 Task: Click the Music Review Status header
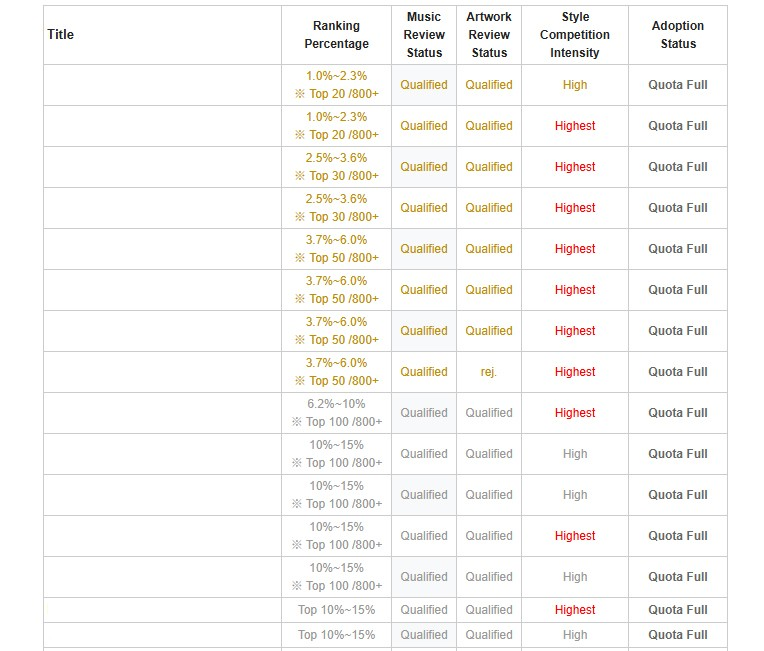pyautogui.click(x=424, y=35)
